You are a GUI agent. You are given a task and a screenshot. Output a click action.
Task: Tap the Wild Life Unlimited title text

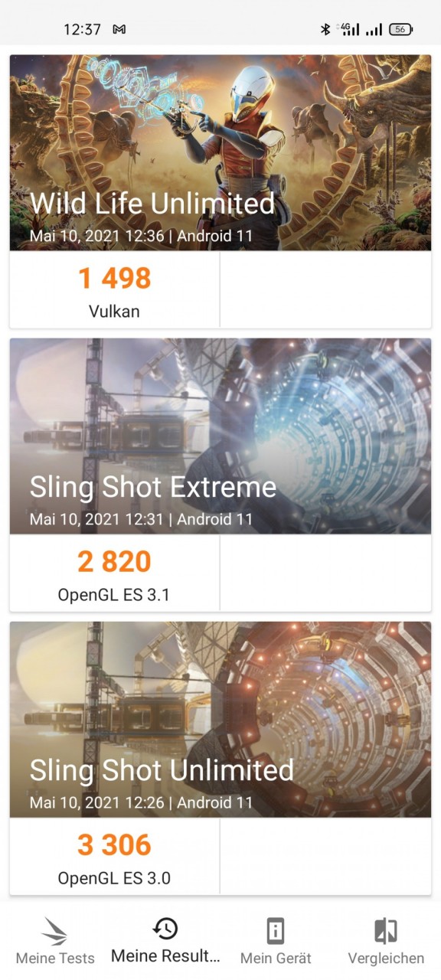coord(152,204)
